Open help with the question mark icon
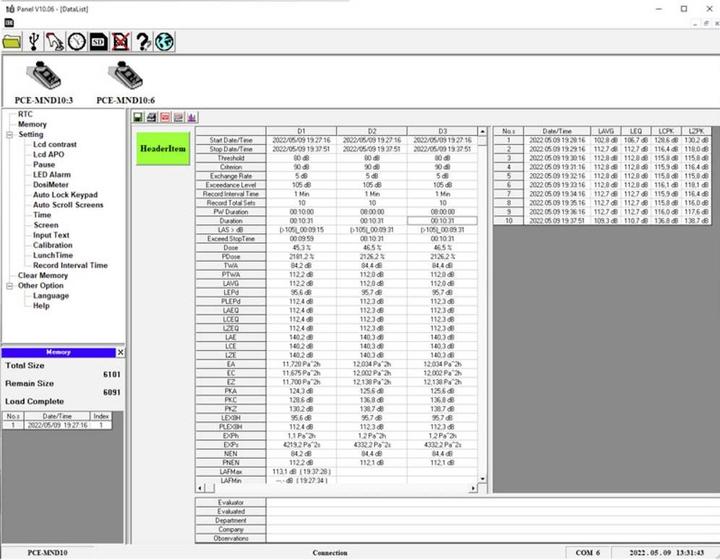The image size is (720, 560). tap(142, 42)
